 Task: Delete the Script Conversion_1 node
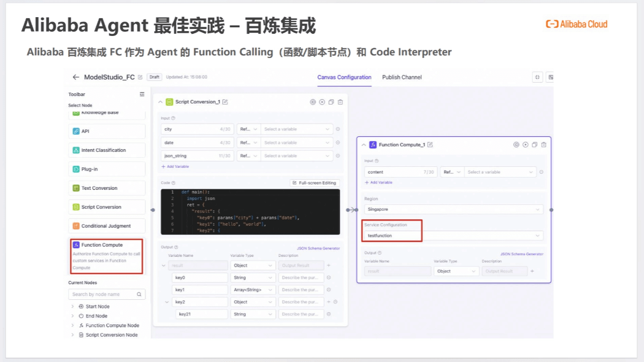point(340,102)
